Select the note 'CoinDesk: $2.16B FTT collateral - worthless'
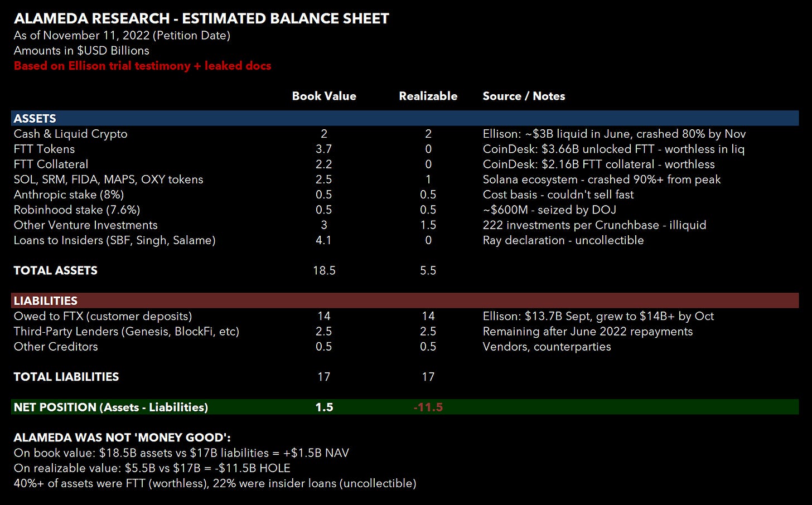Screen dimensions: 812x505 pyautogui.click(x=598, y=164)
